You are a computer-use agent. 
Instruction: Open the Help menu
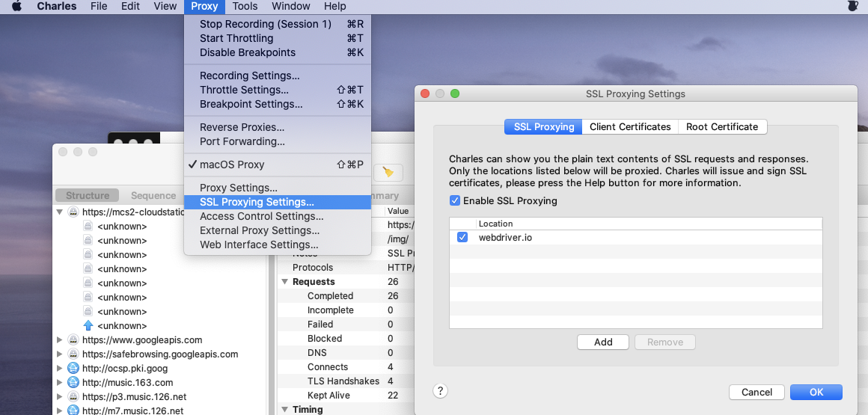[x=335, y=7]
